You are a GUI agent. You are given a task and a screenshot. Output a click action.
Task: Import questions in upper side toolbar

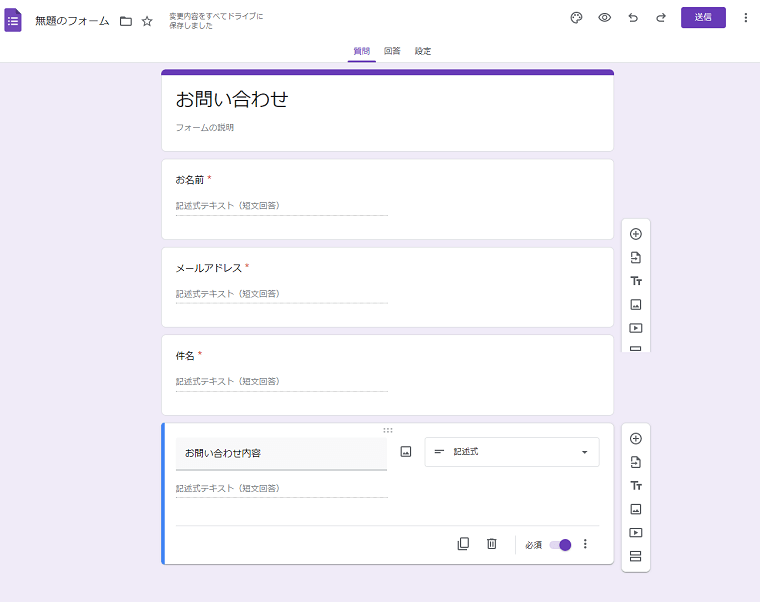coord(636,257)
